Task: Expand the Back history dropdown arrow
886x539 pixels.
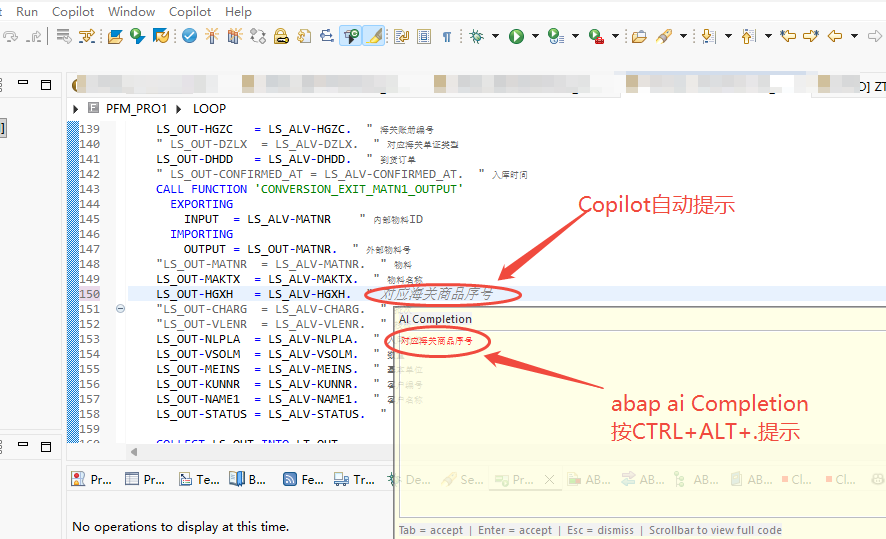Action: pyautogui.click(x=854, y=37)
